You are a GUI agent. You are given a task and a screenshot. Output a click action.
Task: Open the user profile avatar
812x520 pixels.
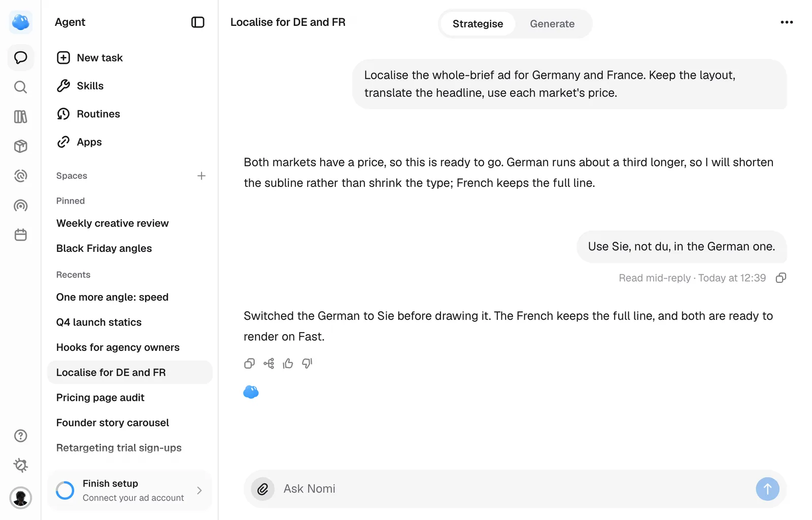[21, 498]
